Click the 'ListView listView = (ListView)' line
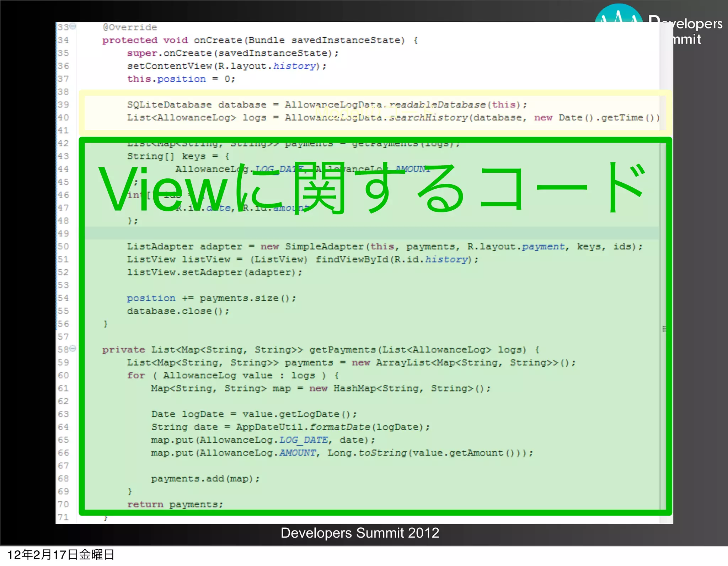 [303, 259]
